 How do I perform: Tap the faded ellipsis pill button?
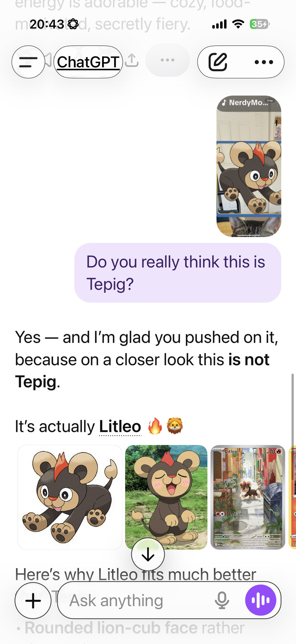[167, 60]
